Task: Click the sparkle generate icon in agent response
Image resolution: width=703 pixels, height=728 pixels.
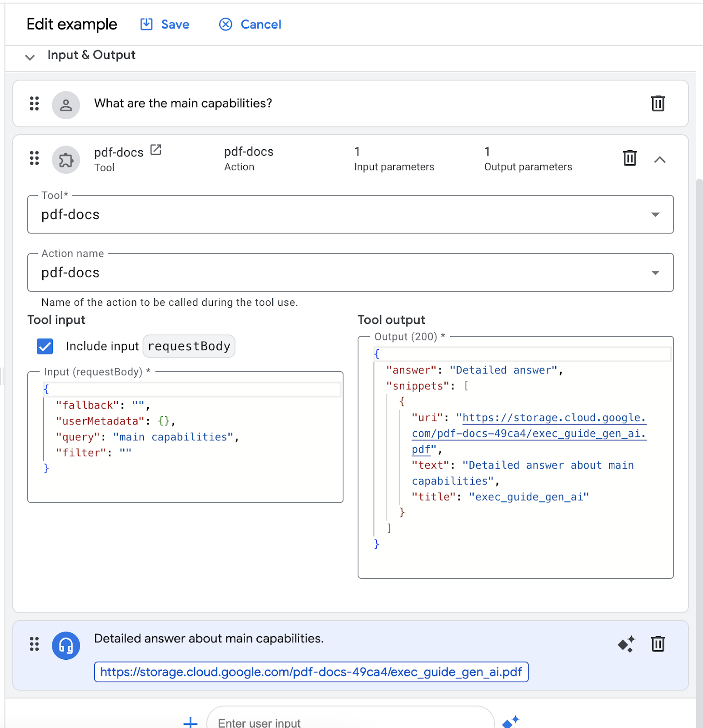Action: click(626, 644)
